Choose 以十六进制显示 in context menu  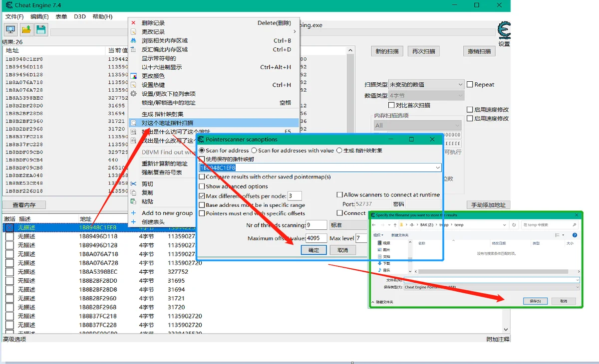(x=214, y=67)
